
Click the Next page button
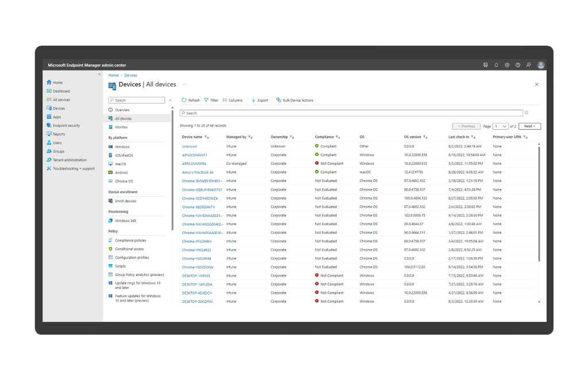coord(529,126)
